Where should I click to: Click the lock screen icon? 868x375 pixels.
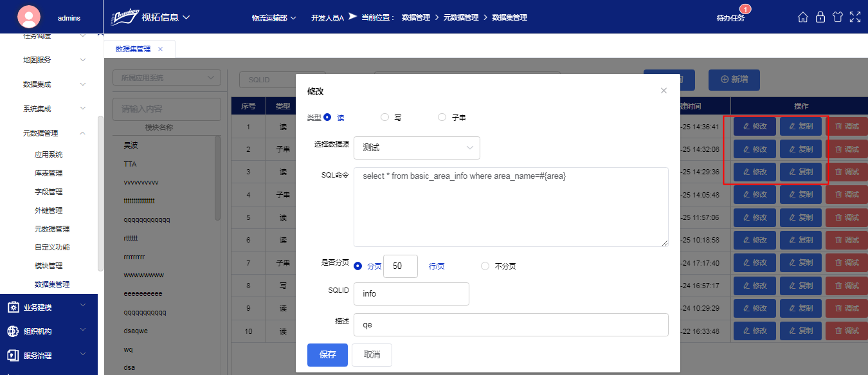[820, 17]
